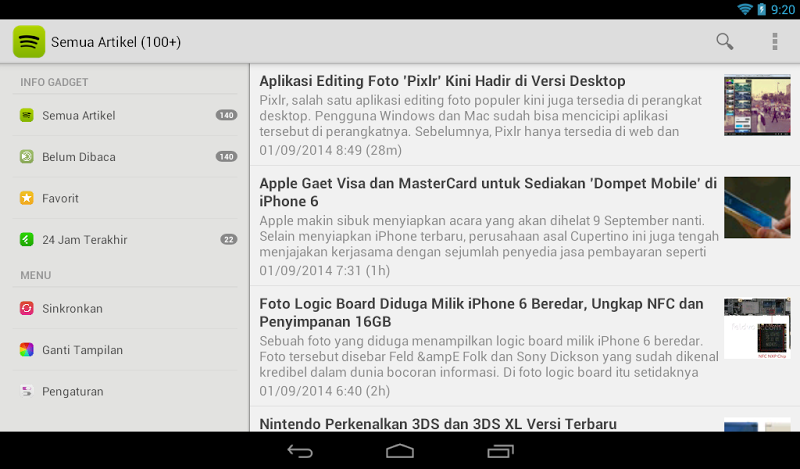Click the Apple article summary text
This screenshot has height=469, width=800.
pos(489,236)
